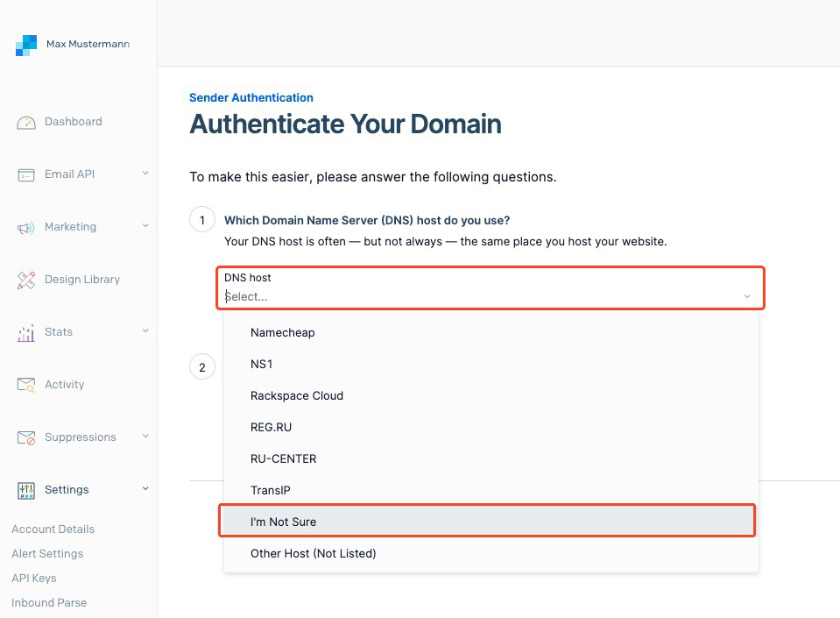Expand the Email API submenu chevron

145,173
